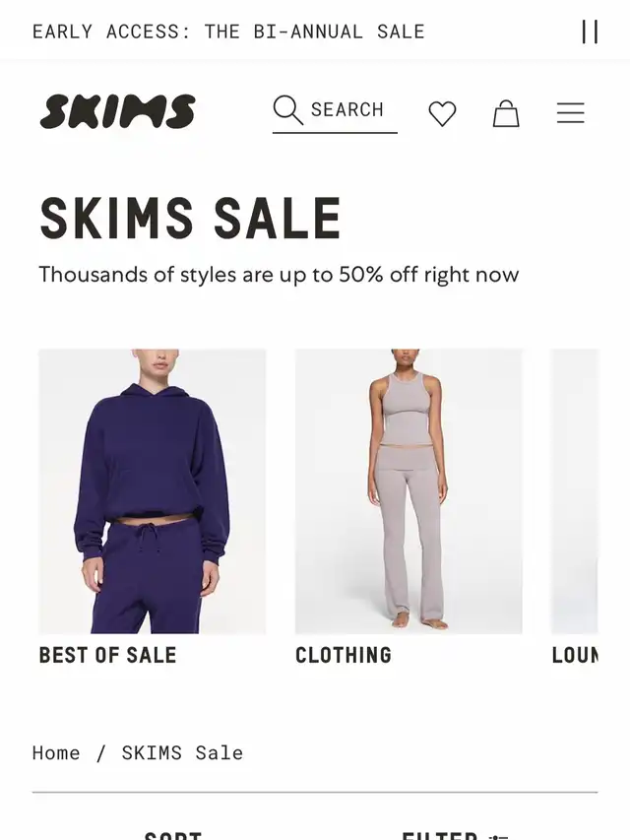Click the magnifying glass search icon
This screenshot has height=840, width=630.
(x=287, y=110)
